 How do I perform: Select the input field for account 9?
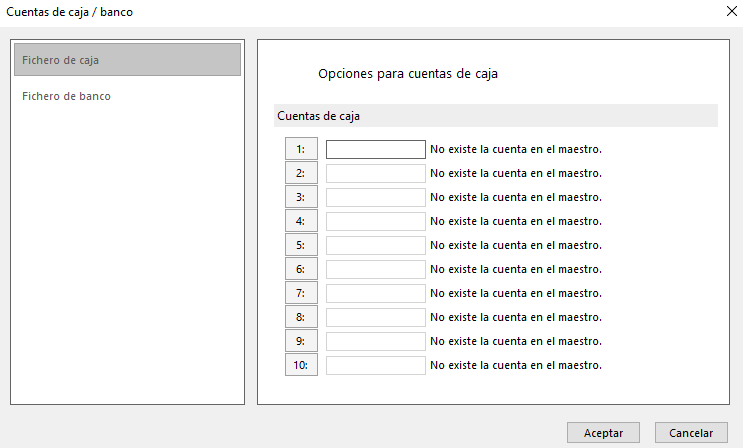(x=376, y=341)
